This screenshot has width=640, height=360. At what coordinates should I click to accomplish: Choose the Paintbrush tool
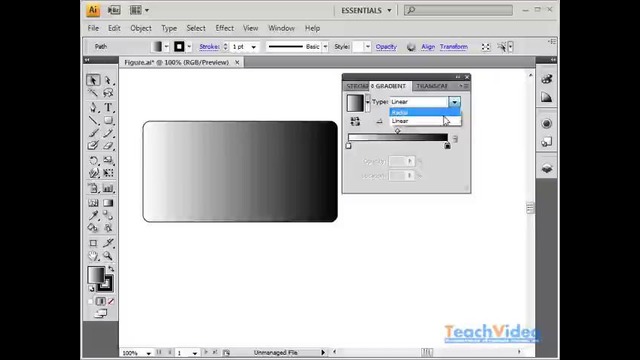click(x=93, y=133)
